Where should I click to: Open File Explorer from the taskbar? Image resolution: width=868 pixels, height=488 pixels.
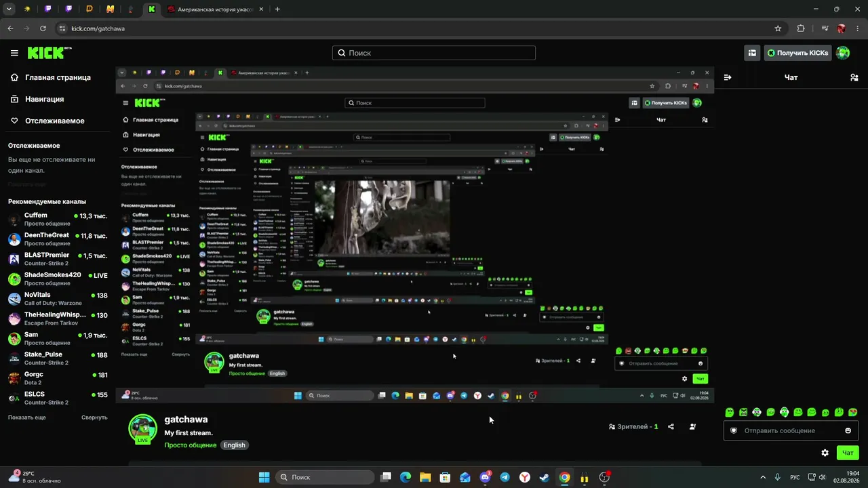425,477
